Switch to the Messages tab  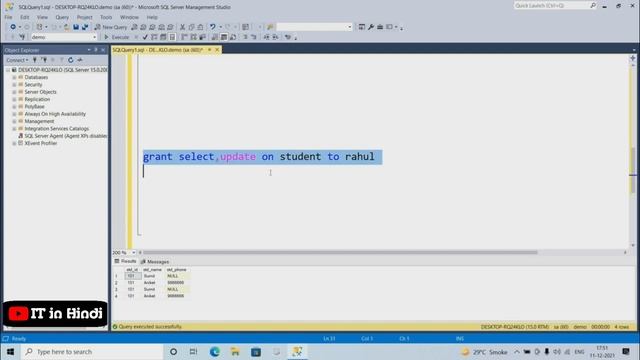click(x=155, y=262)
